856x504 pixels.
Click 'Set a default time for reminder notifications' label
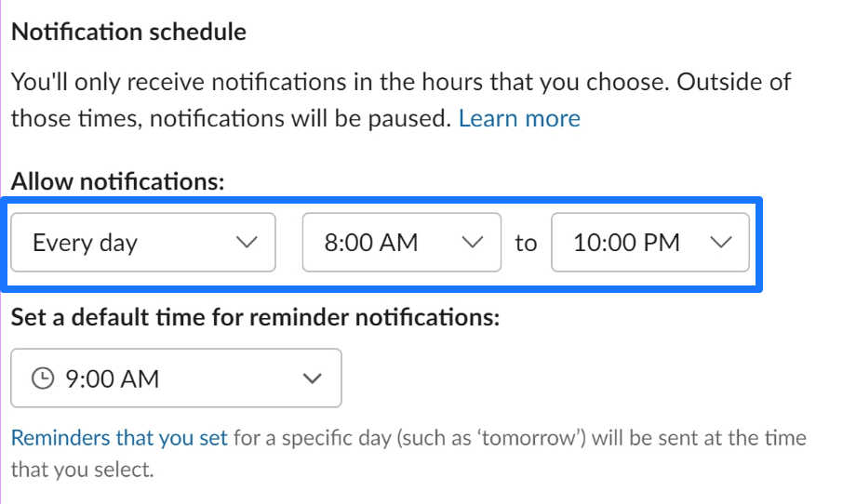coord(255,318)
